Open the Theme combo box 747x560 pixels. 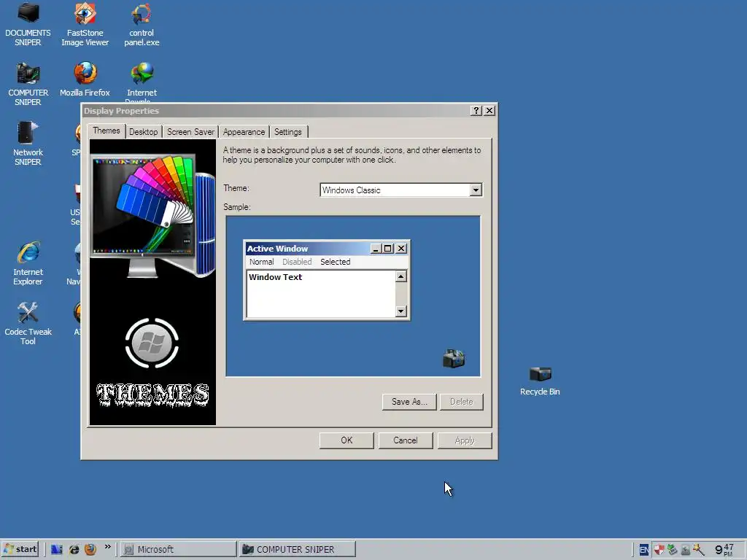tap(401, 190)
